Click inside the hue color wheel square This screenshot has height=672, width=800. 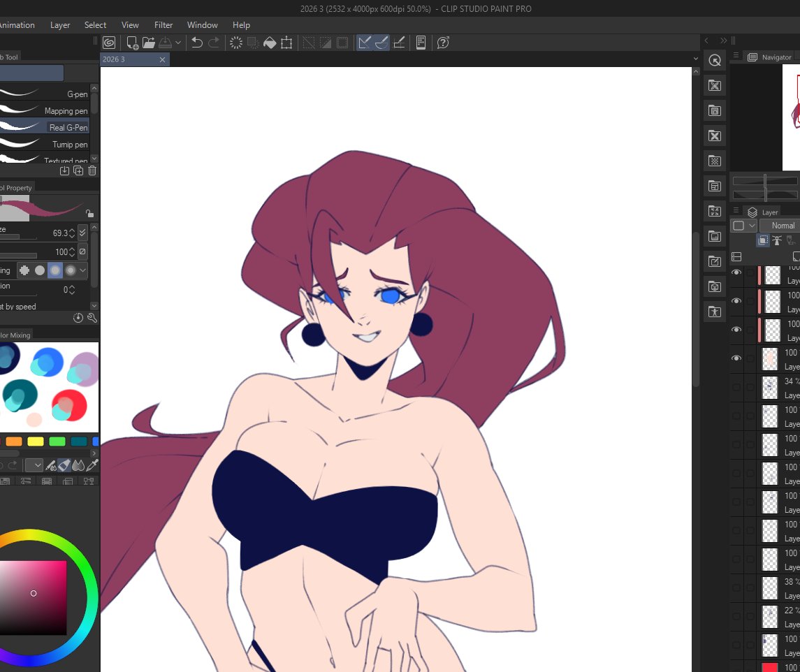pyautogui.click(x=33, y=597)
